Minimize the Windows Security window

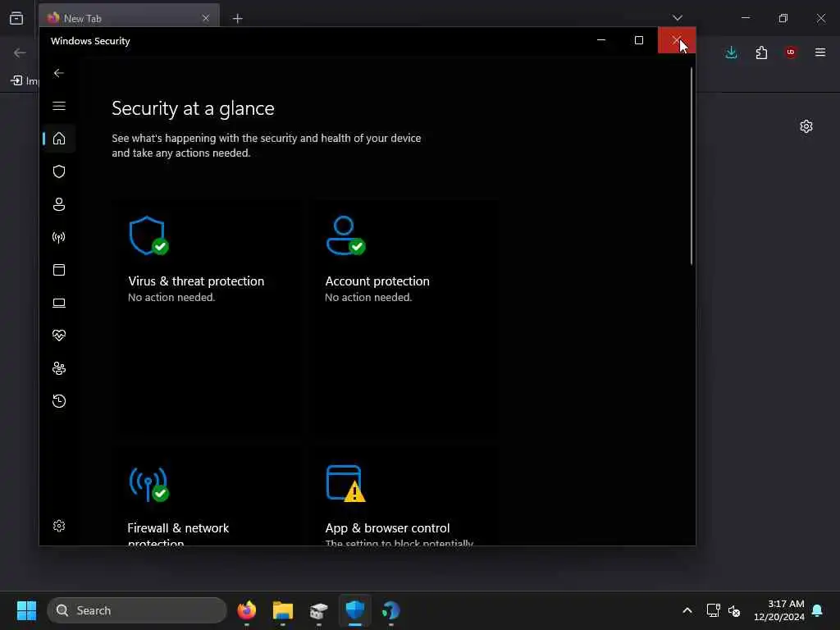(x=601, y=40)
